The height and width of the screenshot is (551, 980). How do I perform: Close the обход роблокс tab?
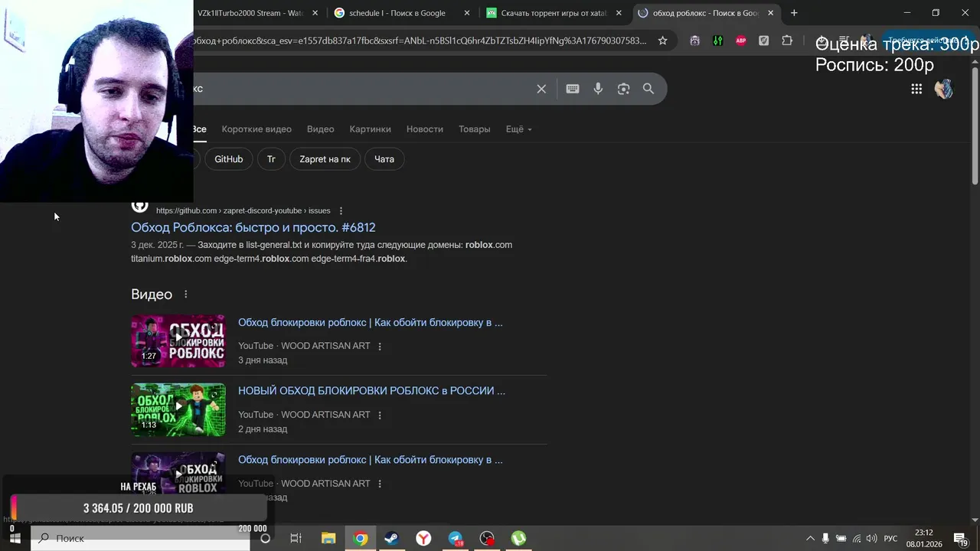click(x=770, y=13)
